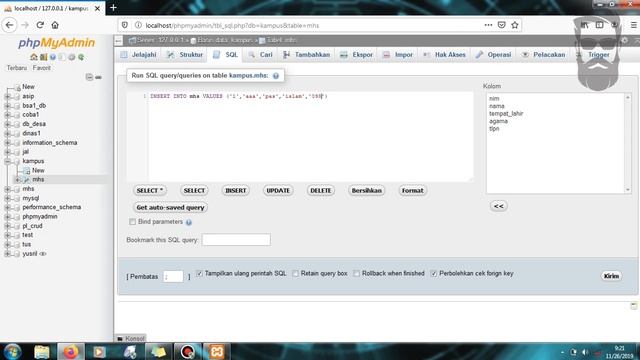Click the collapse-all icon in navigation panel
Screen dimensions: 640x360
point(89,77)
